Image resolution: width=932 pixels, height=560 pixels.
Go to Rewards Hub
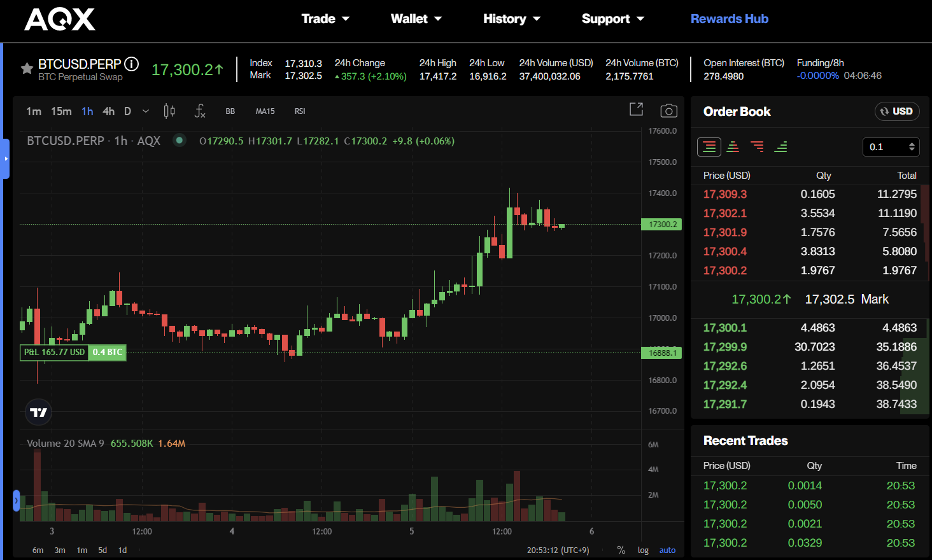[730, 19]
